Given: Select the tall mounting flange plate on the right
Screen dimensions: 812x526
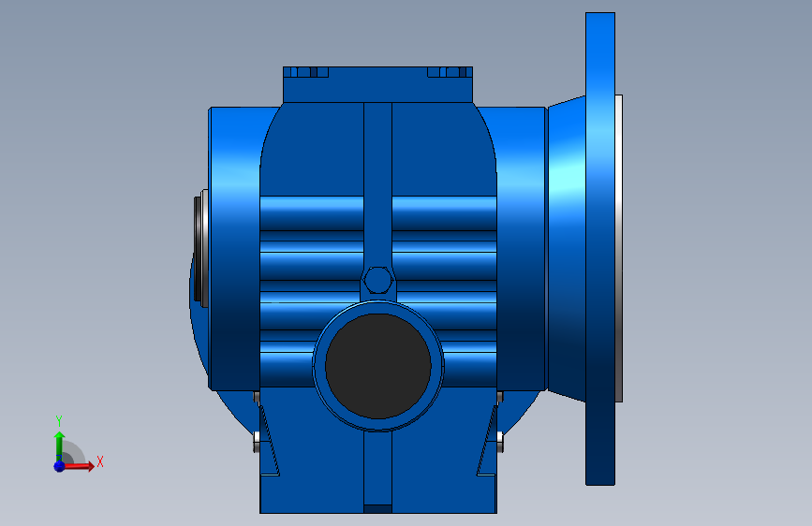Looking at the screenshot, I should pos(600,249).
